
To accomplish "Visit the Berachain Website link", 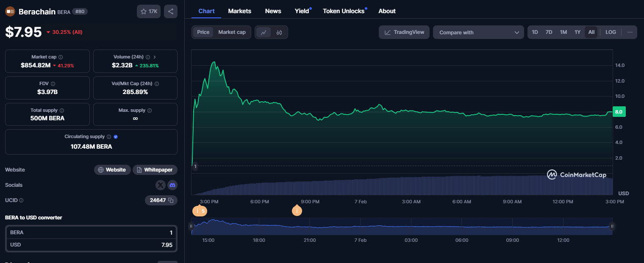I will (x=112, y=170).
